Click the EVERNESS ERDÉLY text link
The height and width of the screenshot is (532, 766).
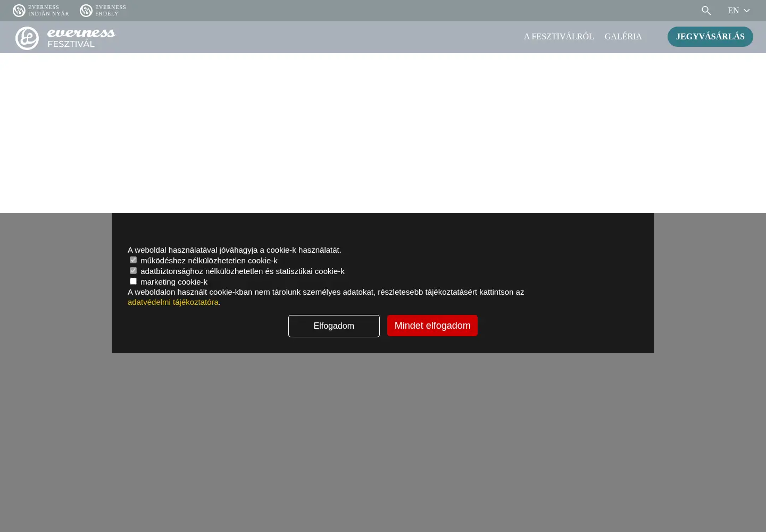point(111,11)
